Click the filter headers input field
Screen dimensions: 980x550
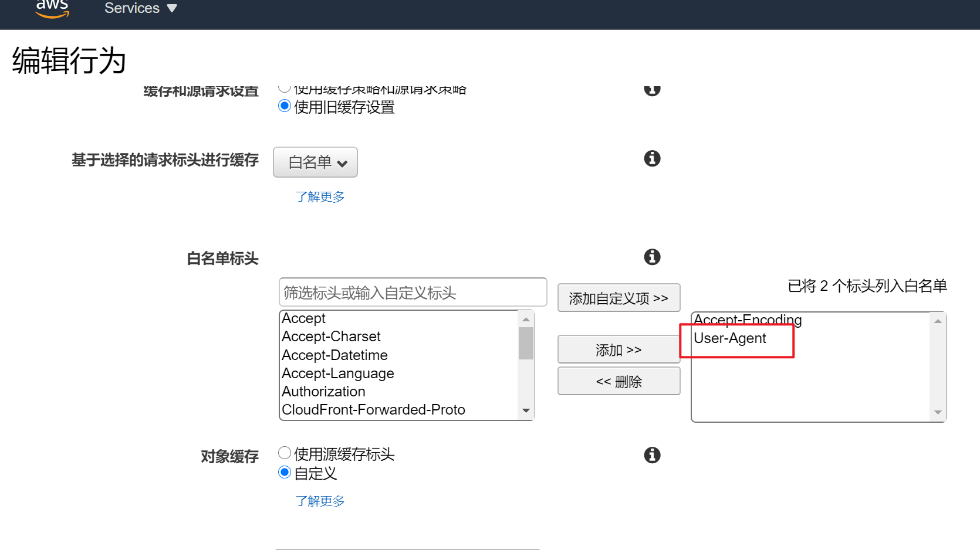(x=413, y=292)
